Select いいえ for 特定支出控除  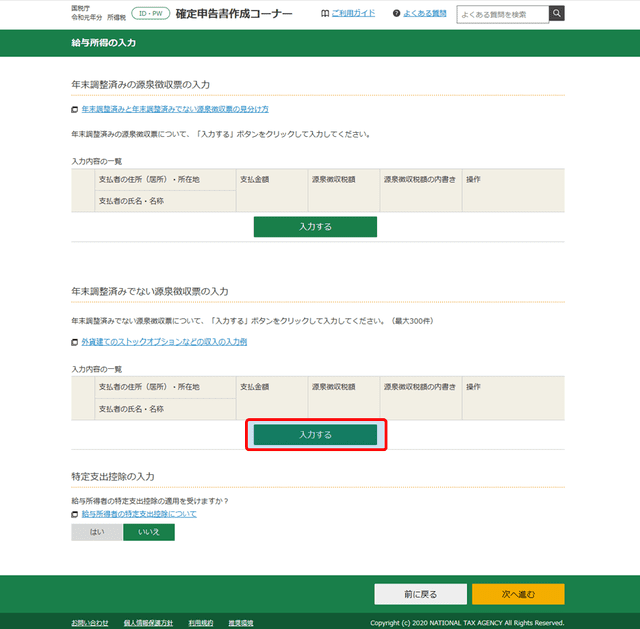[149, 532]
